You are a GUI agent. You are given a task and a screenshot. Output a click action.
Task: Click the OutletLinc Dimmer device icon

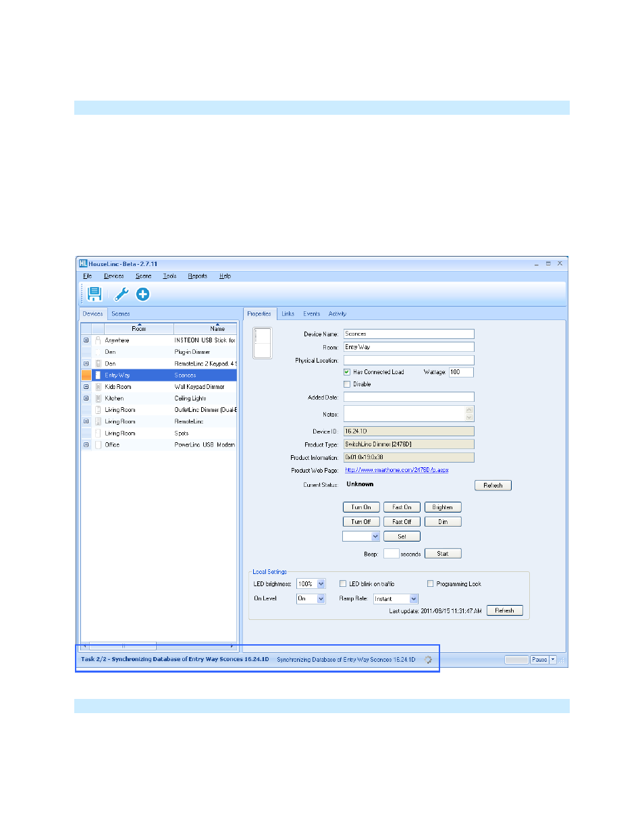(98, 410)
